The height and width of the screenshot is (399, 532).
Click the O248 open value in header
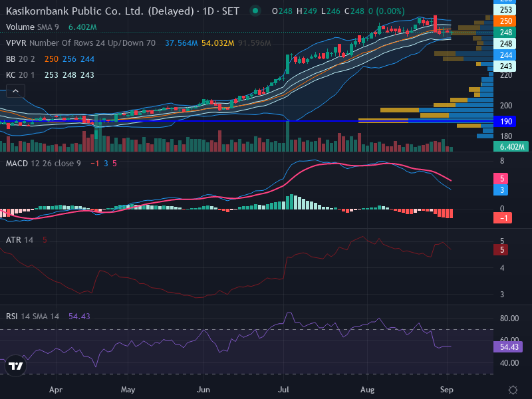[x=282, y=11]
